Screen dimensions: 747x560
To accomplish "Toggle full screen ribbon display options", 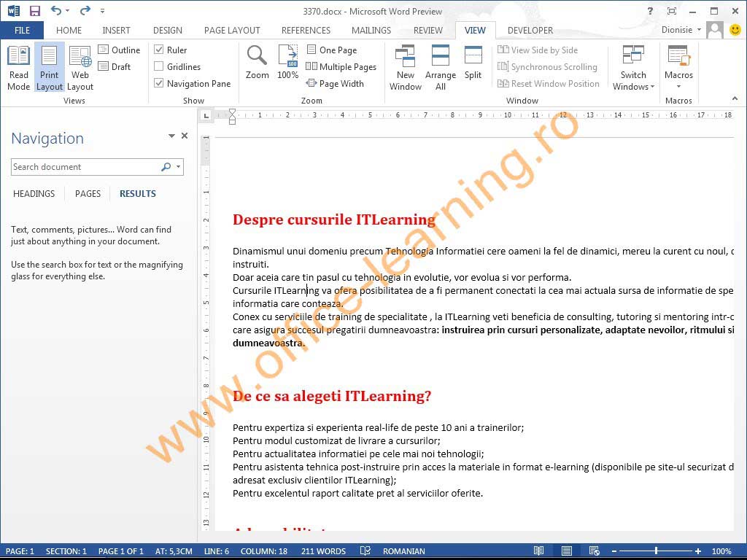I will (x=672, y=11).
